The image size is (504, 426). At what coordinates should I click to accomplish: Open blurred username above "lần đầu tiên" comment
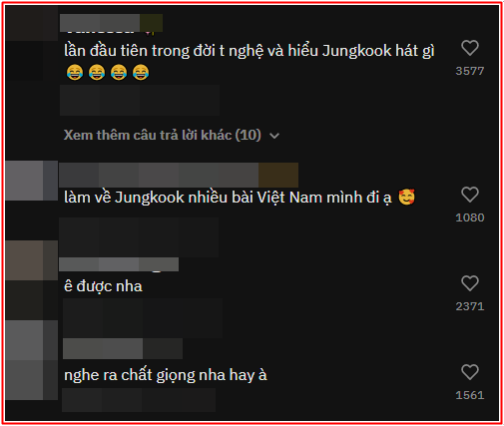[111, 23]
